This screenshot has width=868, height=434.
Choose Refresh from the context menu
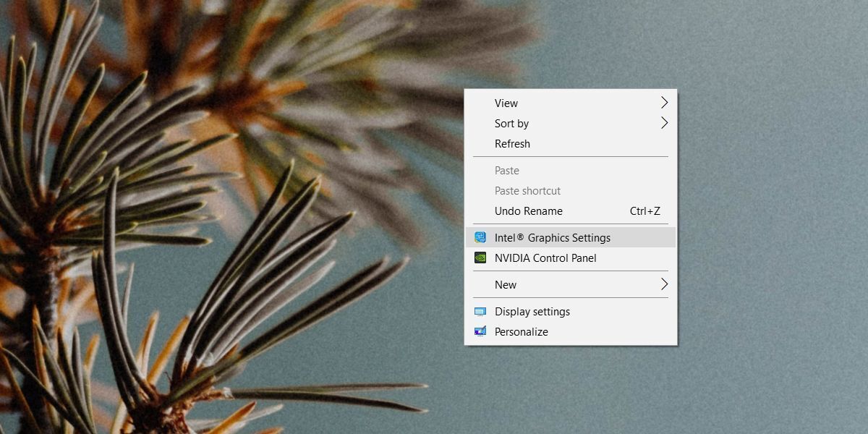click(x=571, y=144)
